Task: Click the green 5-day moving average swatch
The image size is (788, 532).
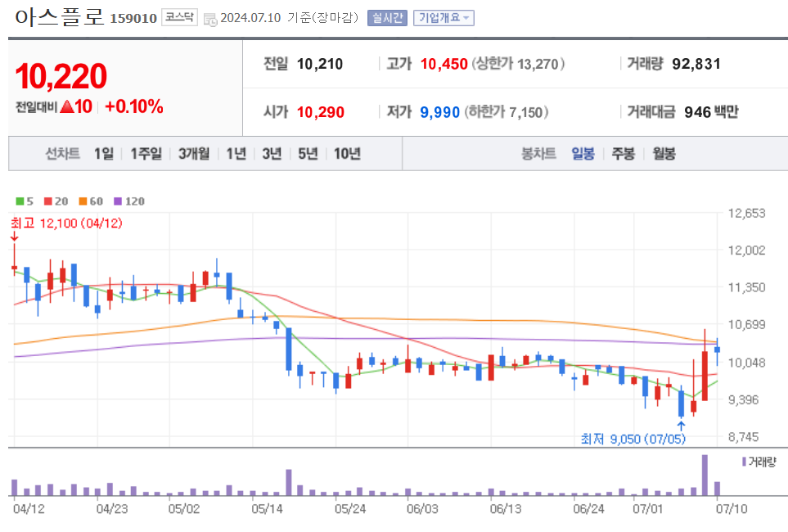Action: 20,201
